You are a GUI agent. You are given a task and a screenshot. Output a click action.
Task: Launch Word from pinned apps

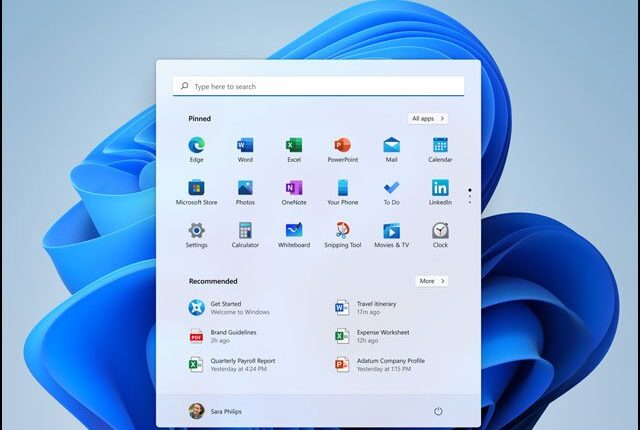pyautogui.click(x=245, y=146)
